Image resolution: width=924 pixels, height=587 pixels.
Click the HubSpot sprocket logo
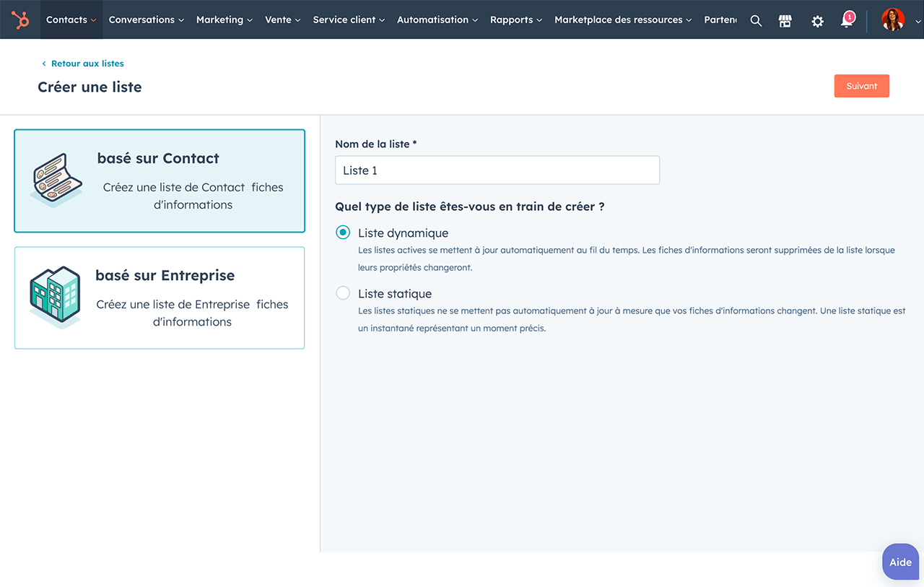pyautogui.click(x=20, y=19)
